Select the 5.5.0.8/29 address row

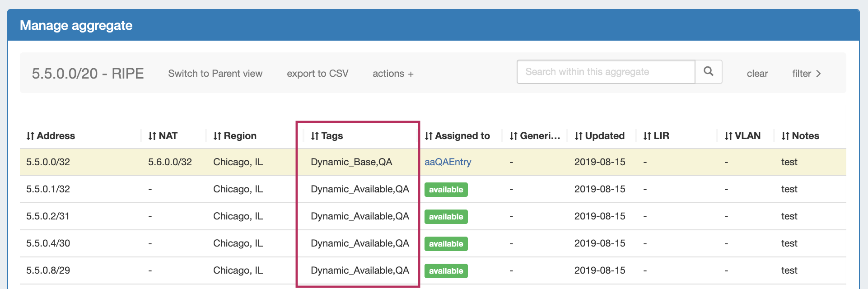(x=48, y=270)
